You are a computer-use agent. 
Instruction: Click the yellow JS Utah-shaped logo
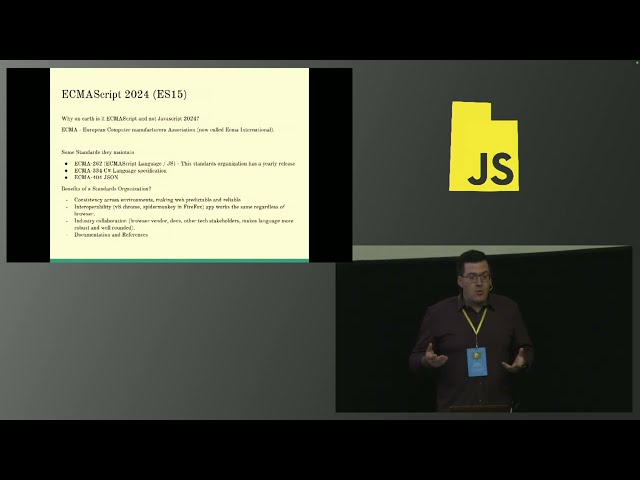tap(484, 146)
